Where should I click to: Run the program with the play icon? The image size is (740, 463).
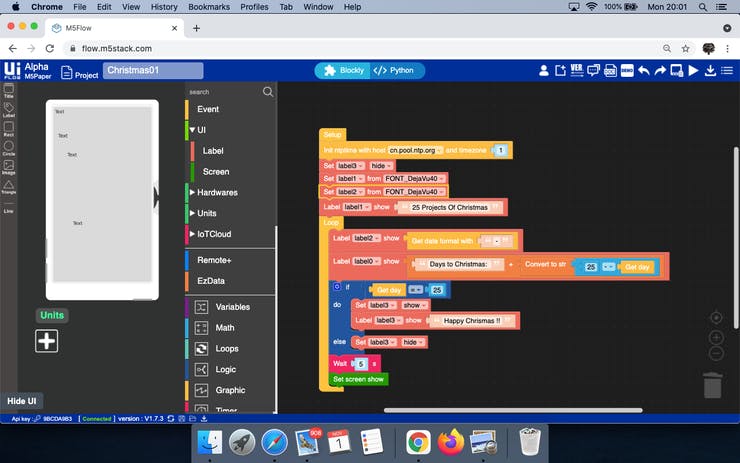click(693, 71)
